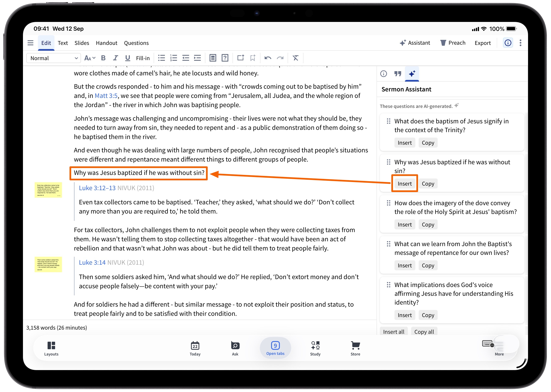The width and height of the screenshot is (551, 392).
Task: Copy the God's voice question
Action: (428, 315)
